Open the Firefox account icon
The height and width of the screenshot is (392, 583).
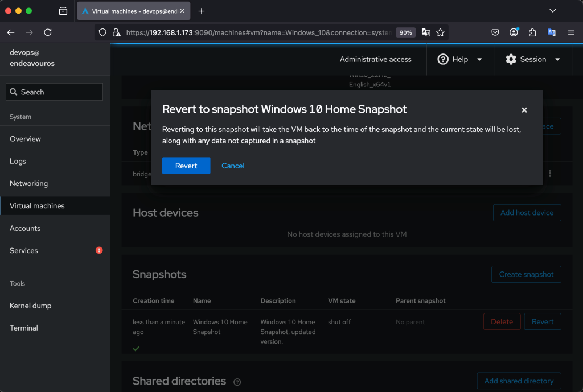click(514, 32)
